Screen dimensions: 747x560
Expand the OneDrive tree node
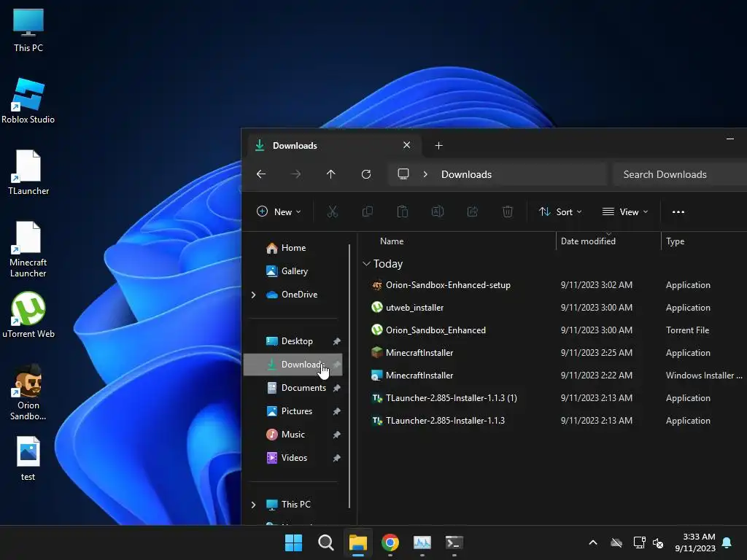tap(253, 295)
